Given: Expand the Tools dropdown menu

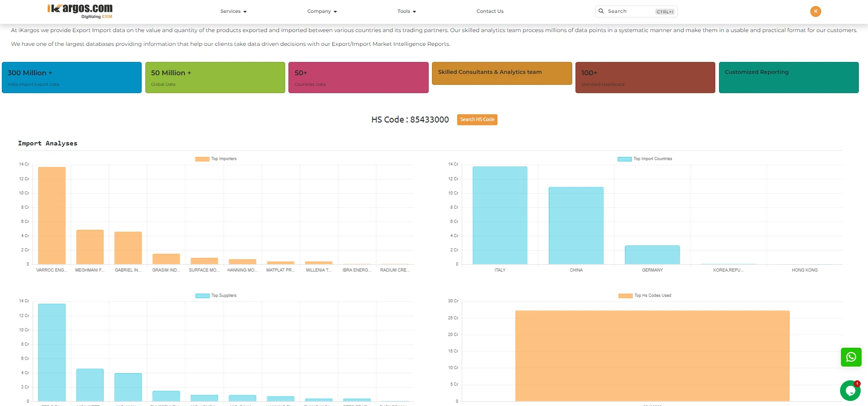Looking at the screenshot, I should (x=406, y=11).
